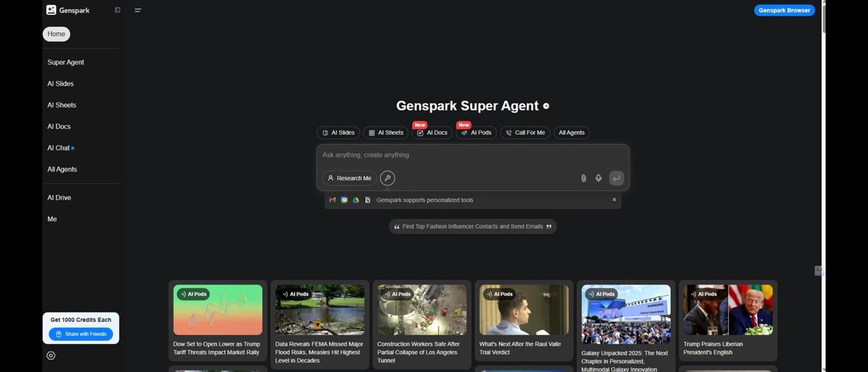The image size is (868, 372).
Task: Open AI Drive in sidebar
Action: pyautogui.click(x=59, y=198)
